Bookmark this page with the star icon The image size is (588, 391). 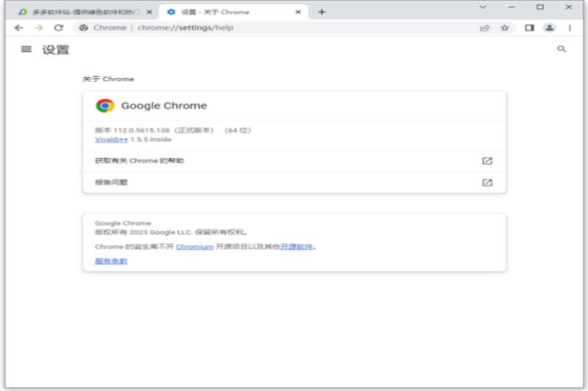tap(505, 28)
